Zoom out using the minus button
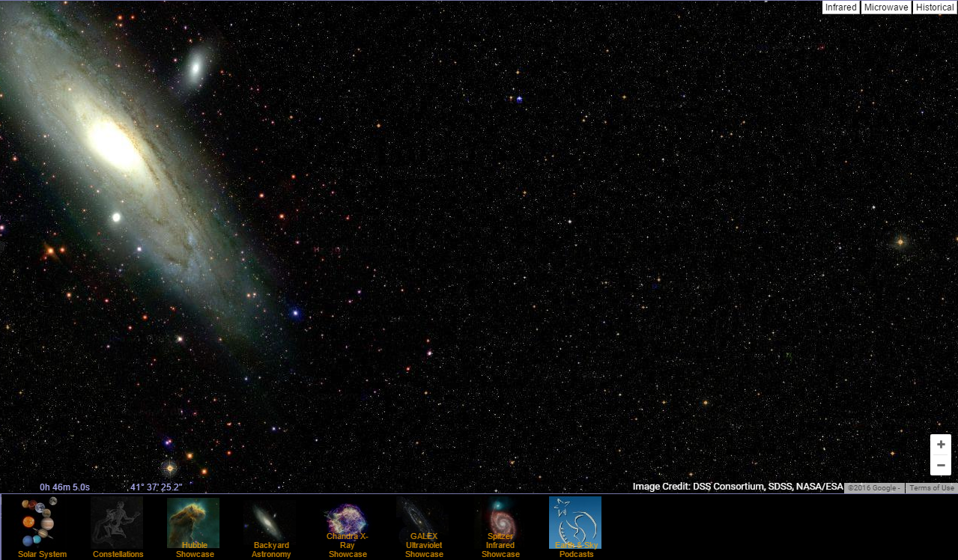Screen dimensions: 958x560 coord(940,465)
